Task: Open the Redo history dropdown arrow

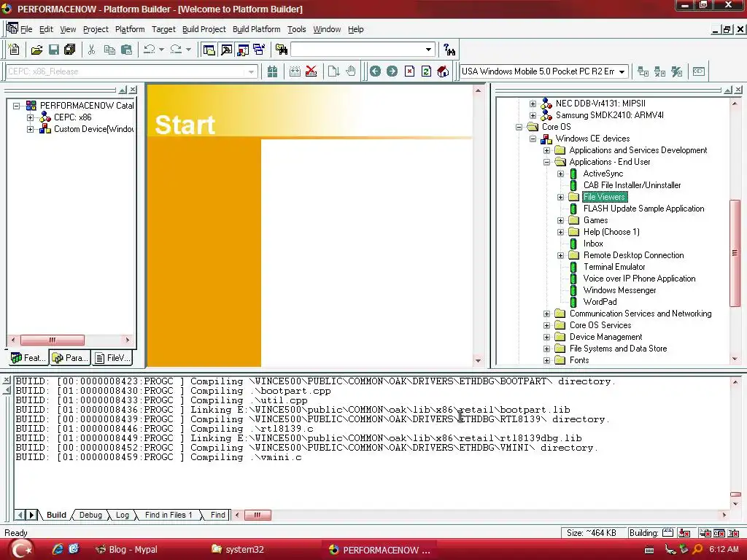Action: (188, 50)
